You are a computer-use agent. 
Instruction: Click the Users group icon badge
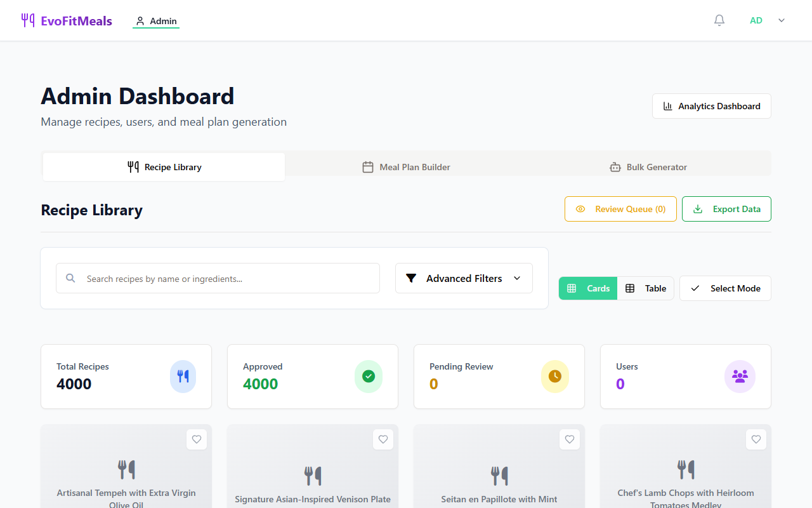[740, 376]
